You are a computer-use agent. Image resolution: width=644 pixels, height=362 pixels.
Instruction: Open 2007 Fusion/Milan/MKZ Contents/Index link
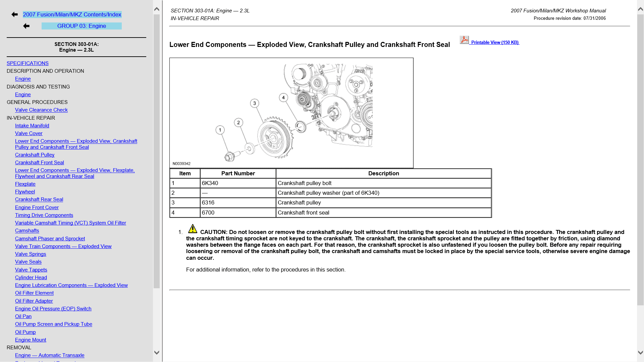[72, 14]
